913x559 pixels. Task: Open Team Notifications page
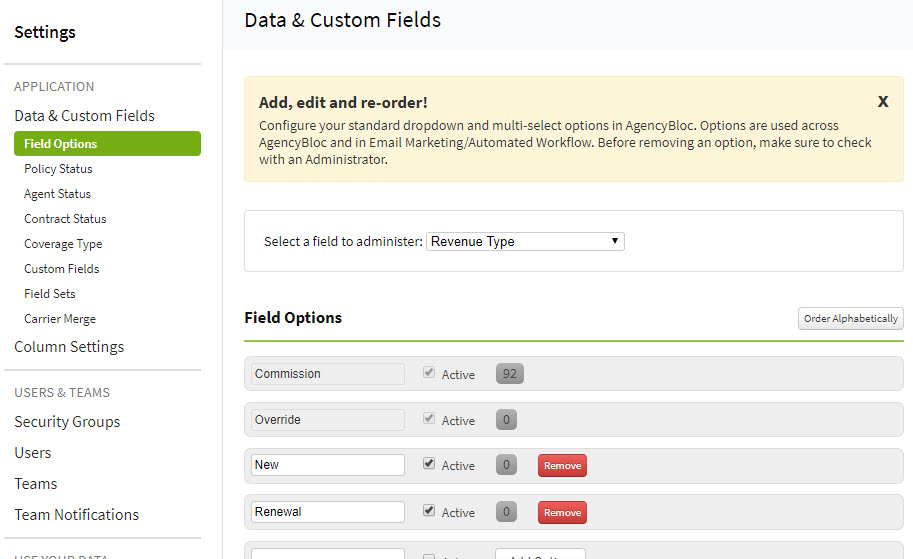click(76, 515)
